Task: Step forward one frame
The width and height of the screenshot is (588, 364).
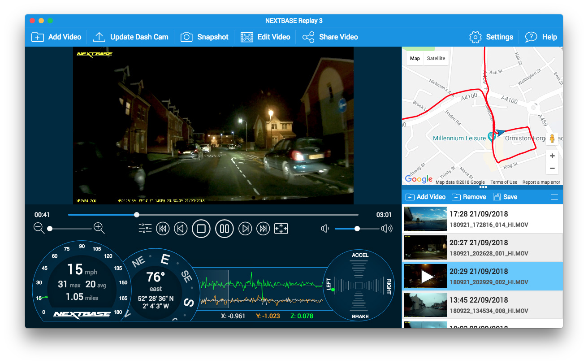Action: tap(245, 229)
